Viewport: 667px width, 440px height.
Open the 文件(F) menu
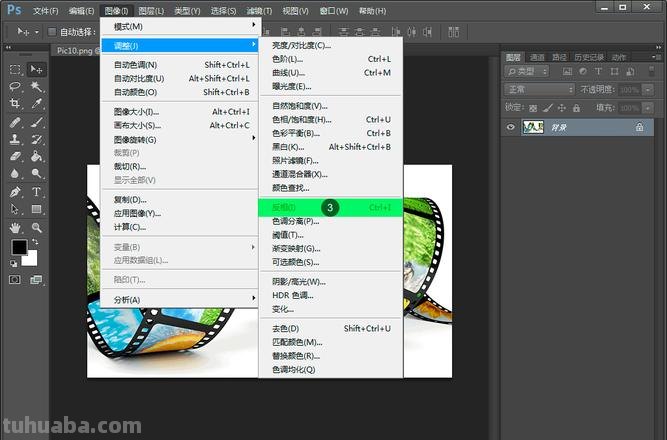tap(46, 11)
